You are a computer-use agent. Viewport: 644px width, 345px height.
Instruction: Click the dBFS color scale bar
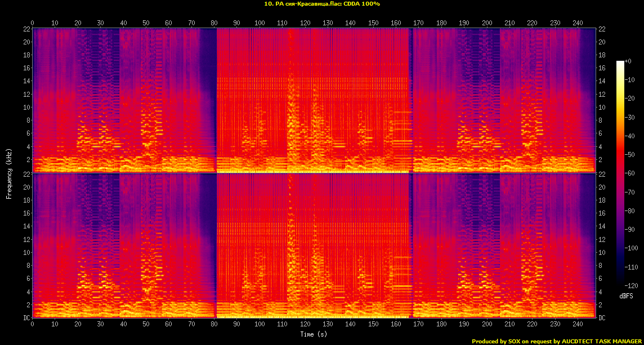(x=620, y=173)
